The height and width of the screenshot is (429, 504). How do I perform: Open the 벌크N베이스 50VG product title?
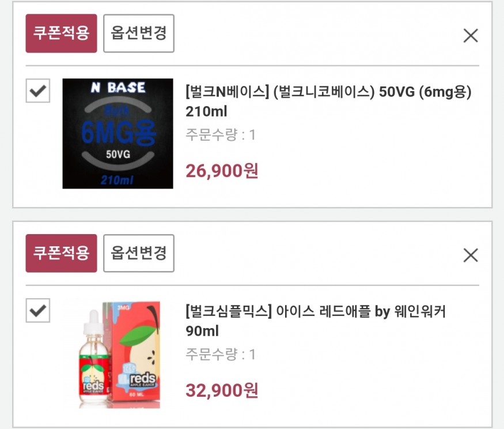tap(328, 101)
